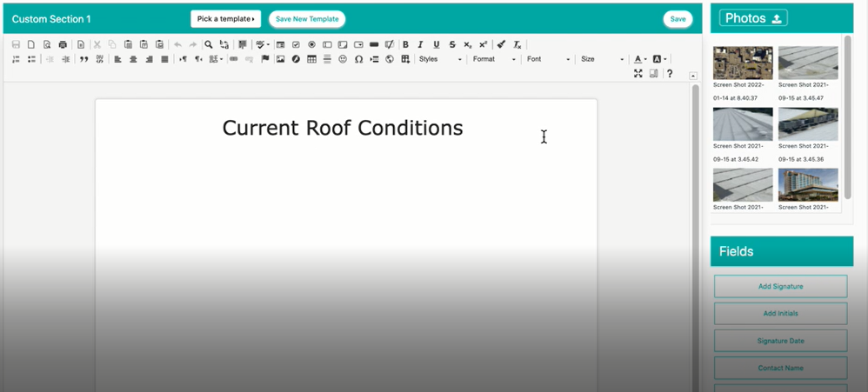
Task: Click the Paste as plain text icon
Action: click(144, 44)
